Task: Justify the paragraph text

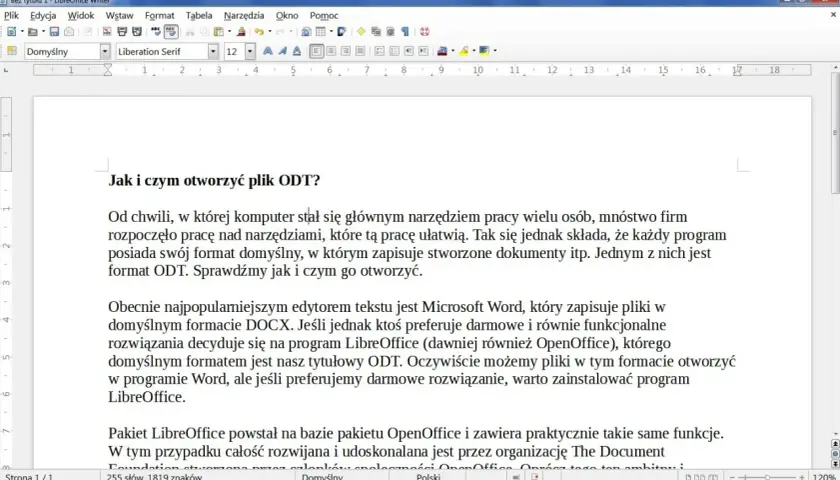Action: (360, 51)
